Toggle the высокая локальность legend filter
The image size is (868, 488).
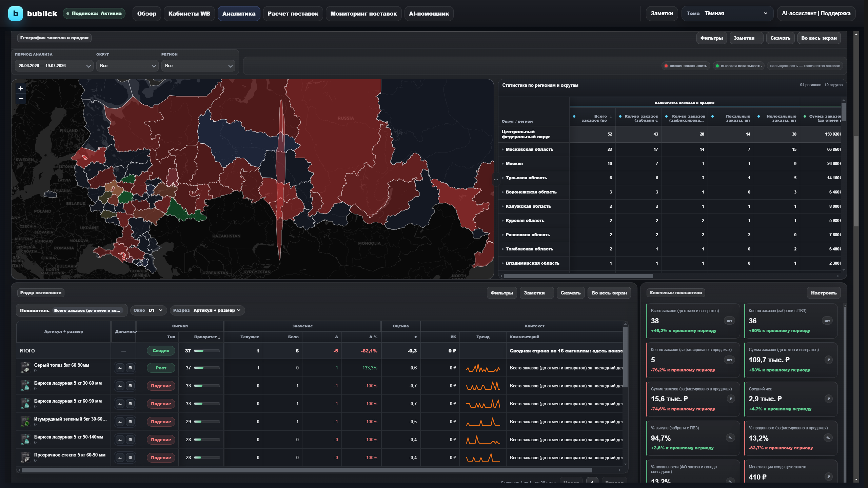[738, 66]
